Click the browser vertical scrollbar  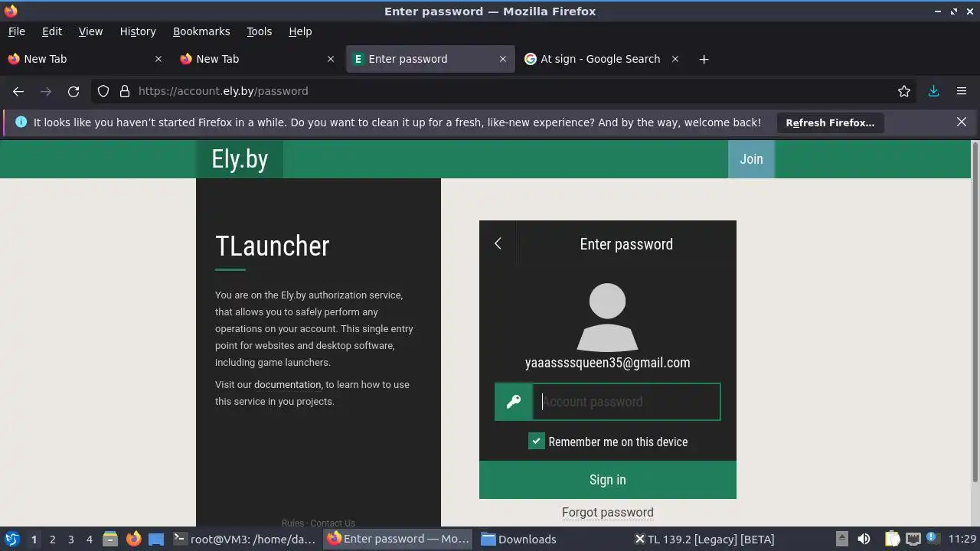point(975,312)
